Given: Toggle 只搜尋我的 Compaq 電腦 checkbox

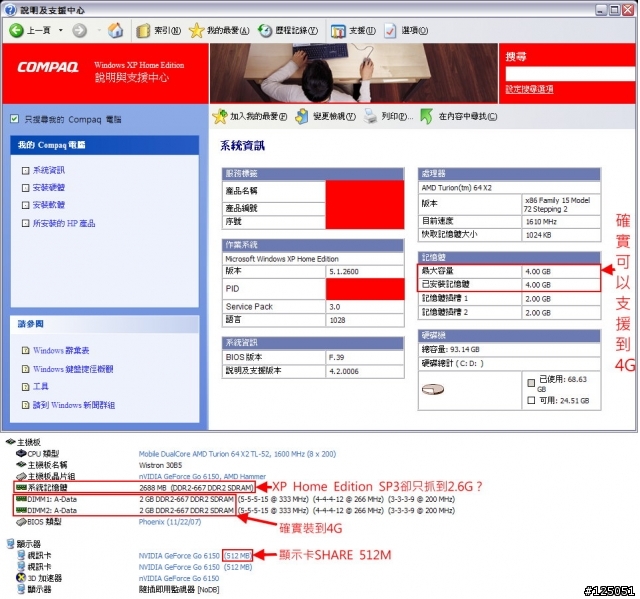Looking at the screenshot, I should tap(14, 119).
